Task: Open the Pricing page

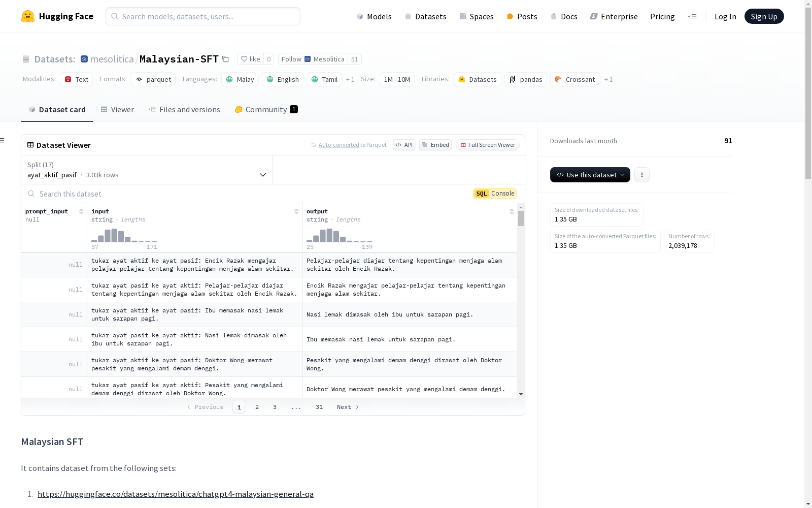Action: [662, 16]
